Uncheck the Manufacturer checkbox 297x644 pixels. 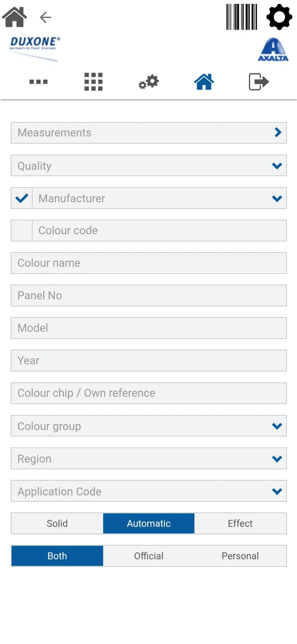coord(22,198)
